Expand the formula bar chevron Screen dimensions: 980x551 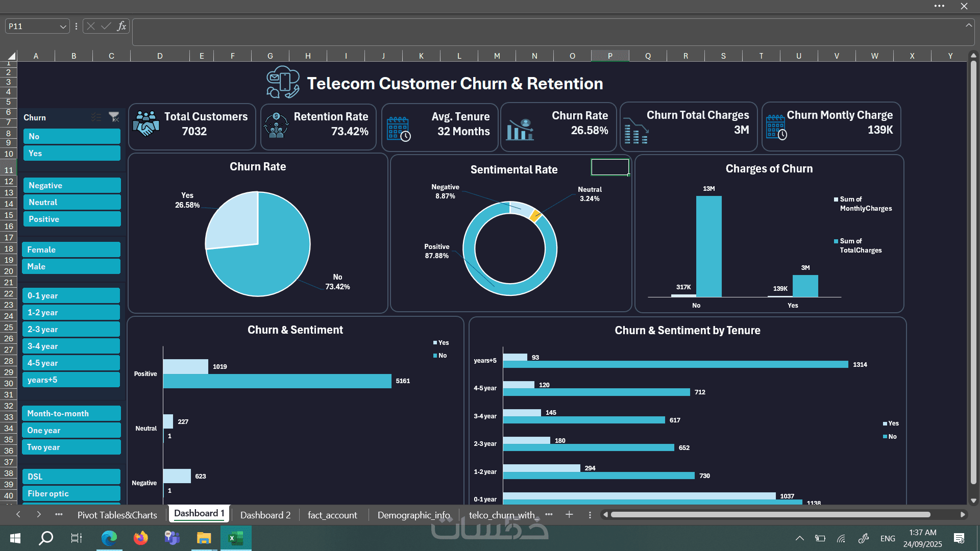[x=968, y=25]
